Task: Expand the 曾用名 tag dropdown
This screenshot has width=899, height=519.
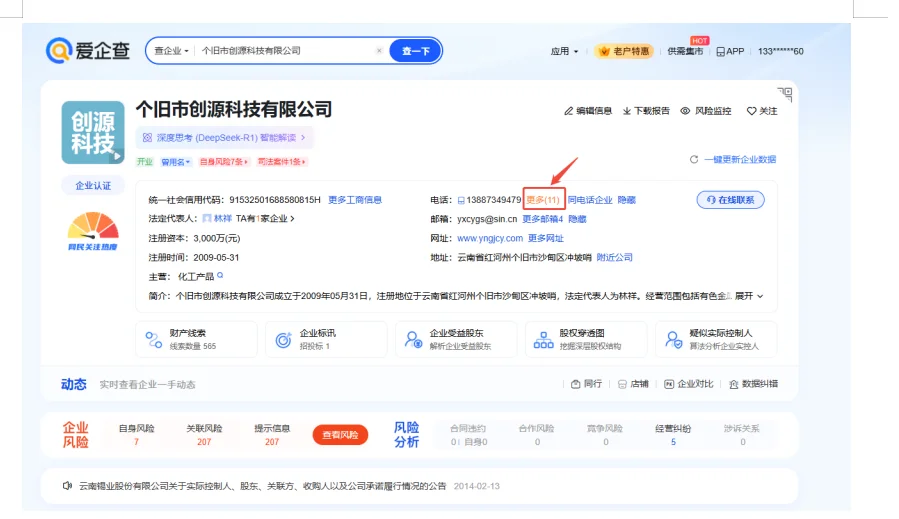Action: [x=175, y=162]
